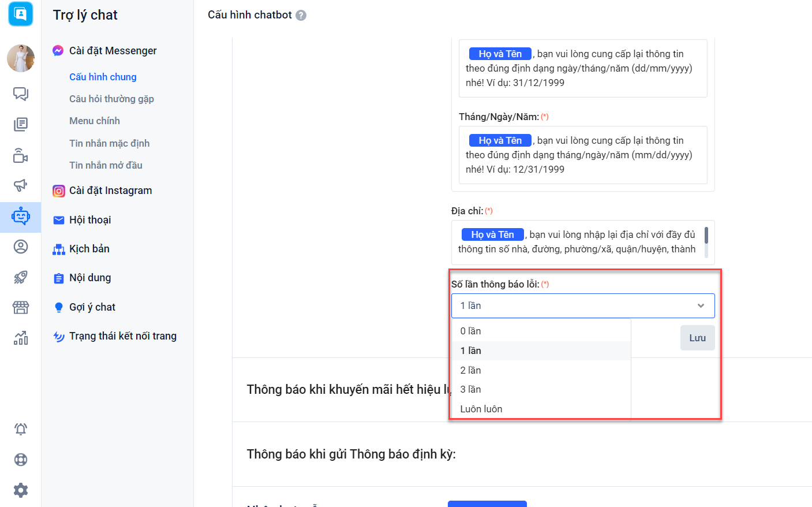
Task: Click into the Địa chỉ message box
Action: 583,243
